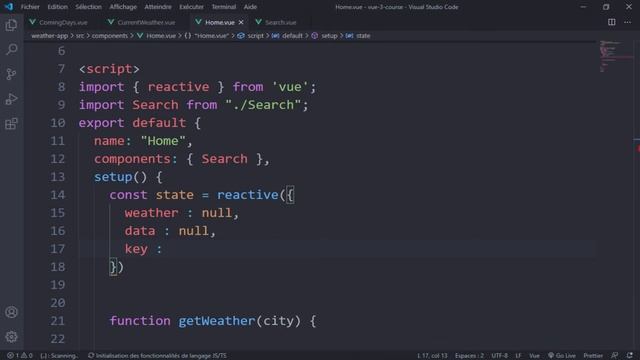Show errors and warnings in status bar
This screenshot has height=360, width=640.
click(x=19, y=356)
